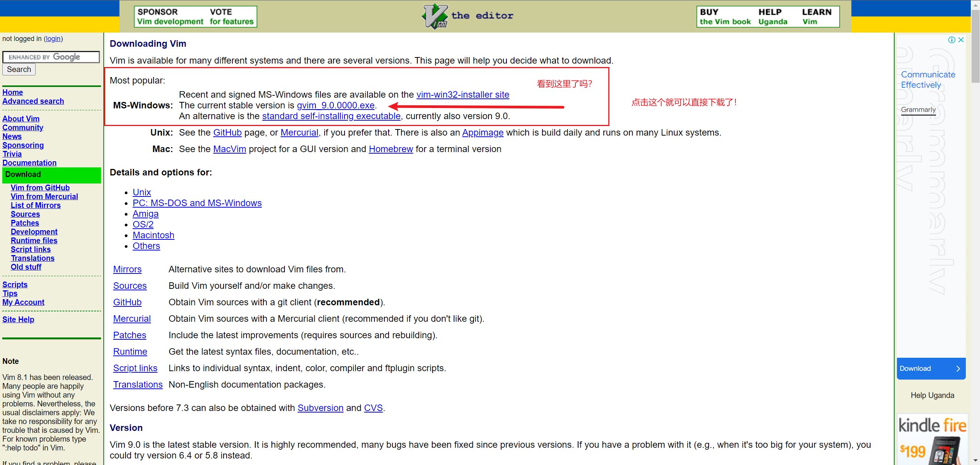Open PC: MS-DOS and MS-Windows details

point(197,203)
